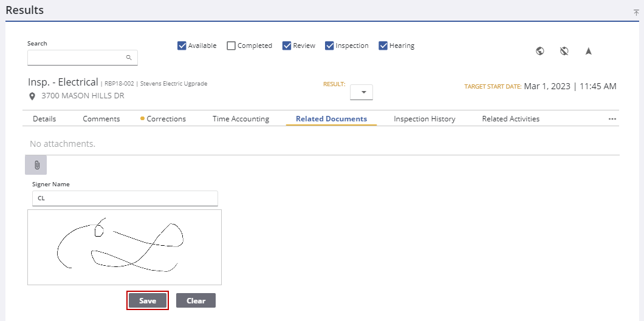Switch to the Corrections tab
The height and width of the screenshot is (321, 644).
pyautogui.click(x=166, y=119)
